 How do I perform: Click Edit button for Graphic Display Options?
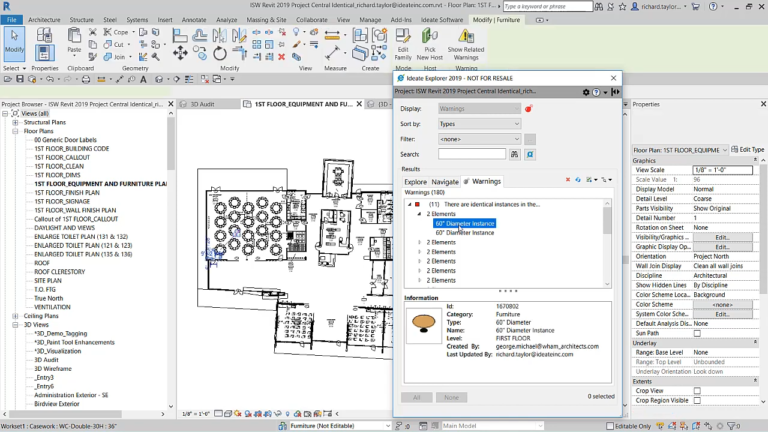tap(722, 247)
